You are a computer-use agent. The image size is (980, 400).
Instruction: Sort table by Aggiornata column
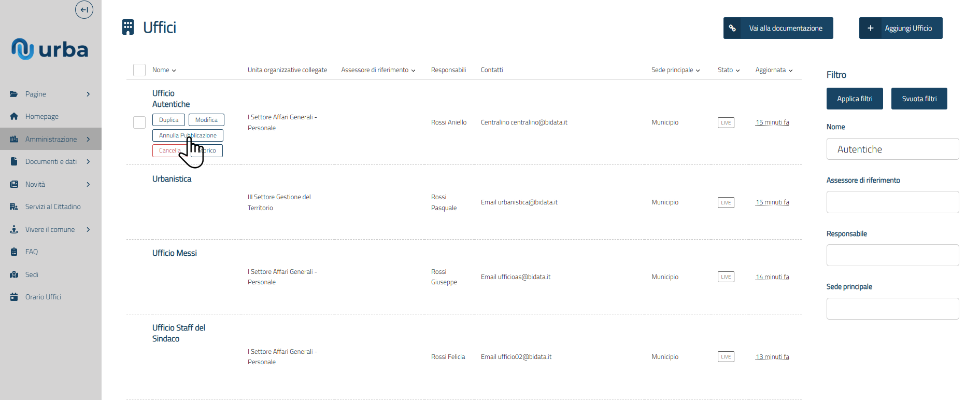[x=774, y=70]
